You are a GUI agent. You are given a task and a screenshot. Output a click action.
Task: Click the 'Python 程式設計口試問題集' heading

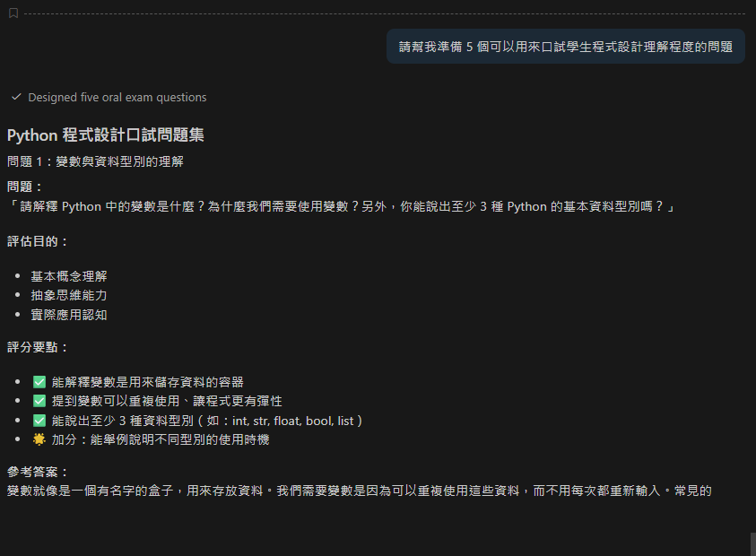106,135
